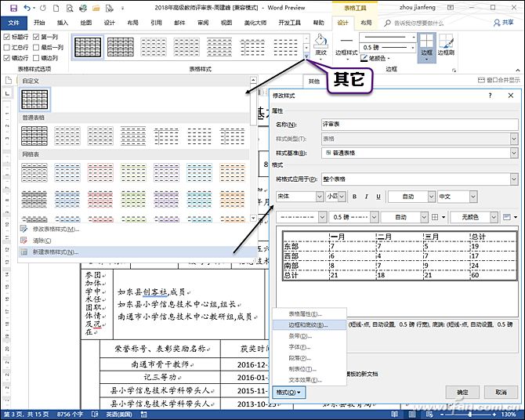This screenshot has width=525, height=420.
Task: Click the Save icon in quick access toolbar
Action: tap(13, 8)
